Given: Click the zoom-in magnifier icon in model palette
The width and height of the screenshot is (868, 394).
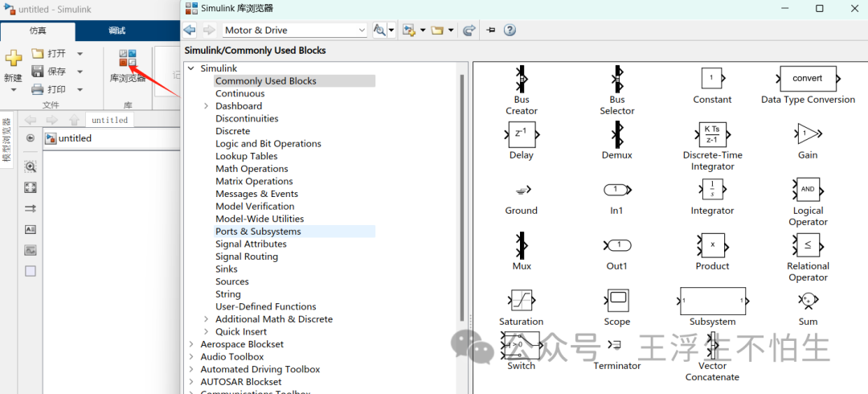Looking at the screenshot, I should [x=31, y=166].
